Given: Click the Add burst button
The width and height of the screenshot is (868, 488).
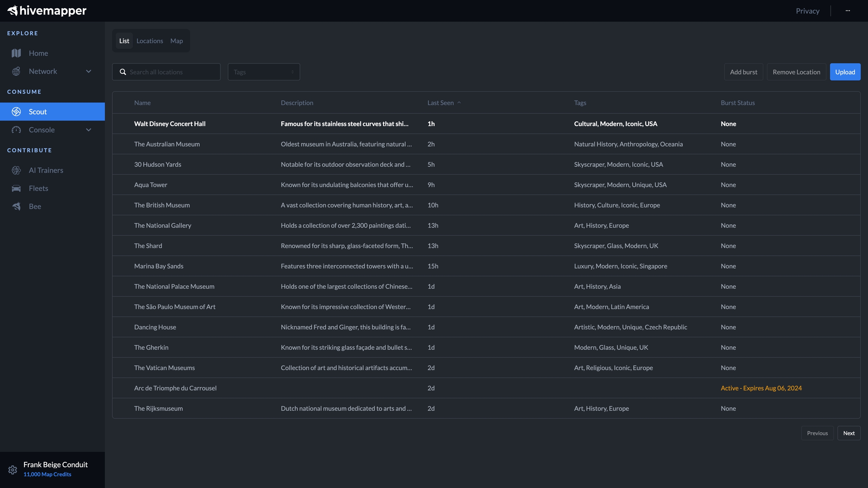Looking at the screenshot, I should pos(743,72).
